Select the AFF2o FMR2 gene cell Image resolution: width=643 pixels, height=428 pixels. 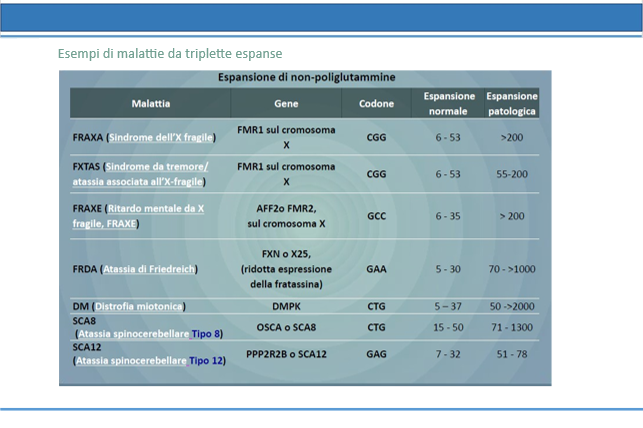click(x=286, y=216)
